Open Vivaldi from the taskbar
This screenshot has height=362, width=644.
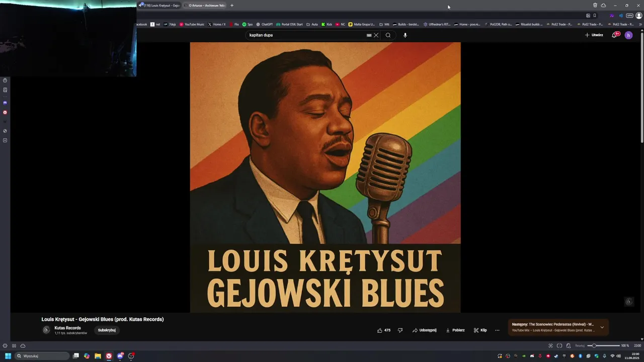click(x=109, y=356)
